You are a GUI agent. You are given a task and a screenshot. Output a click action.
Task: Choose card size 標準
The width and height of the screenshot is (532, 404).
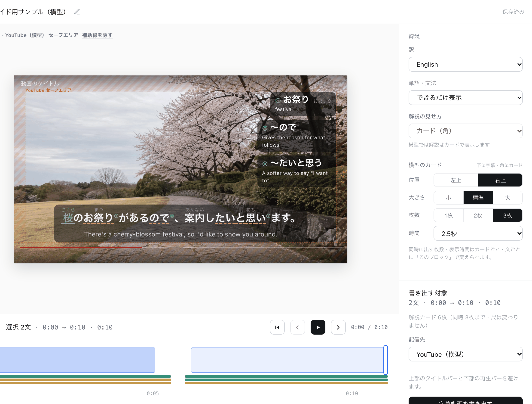click(x=478, y=198)
